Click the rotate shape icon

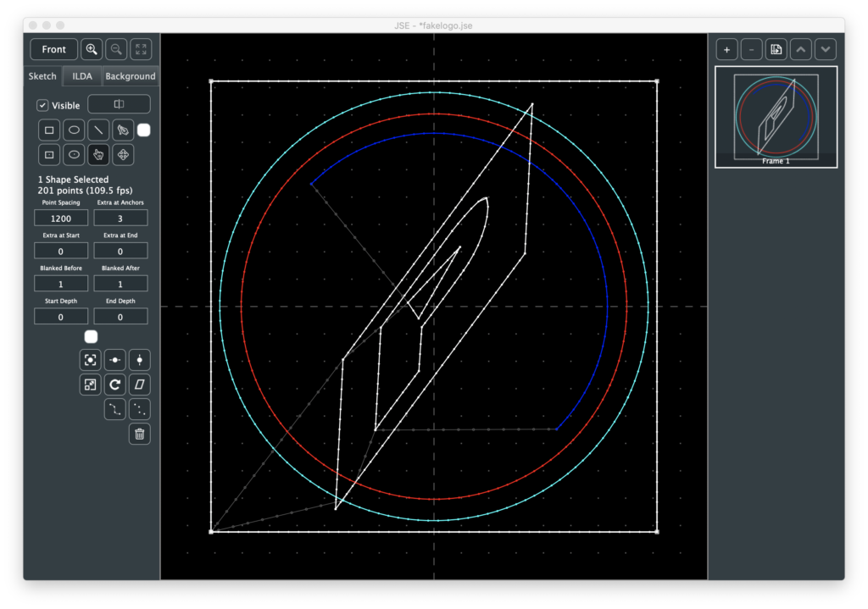point(115,385)
